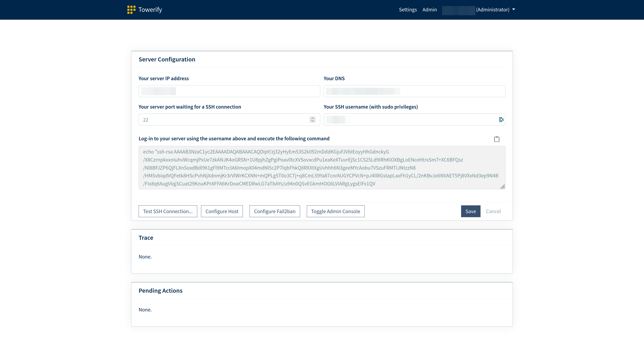The height and width of the screenshot is (347, 644).
Task: Click the Towerify grid logo icon
Action: click(x=131, y=10)
